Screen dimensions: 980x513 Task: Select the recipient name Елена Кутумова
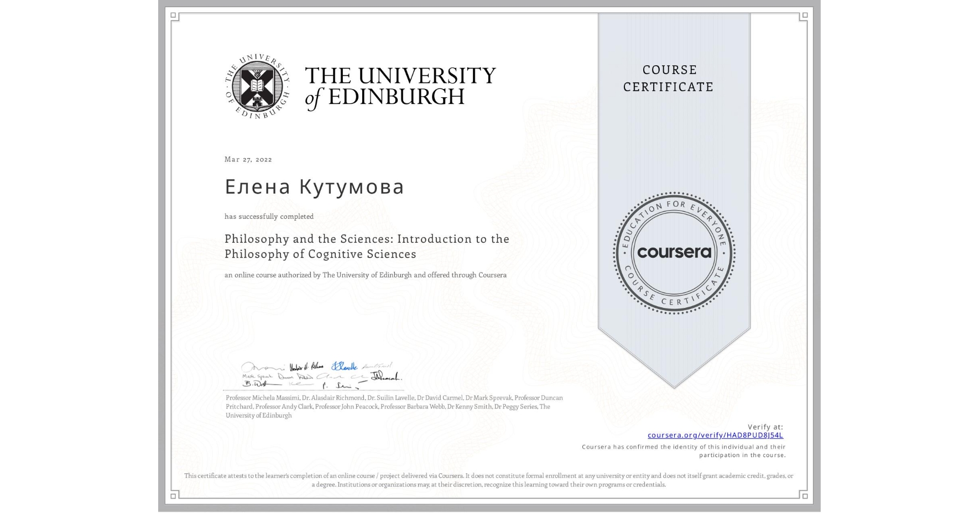(314, 187)
